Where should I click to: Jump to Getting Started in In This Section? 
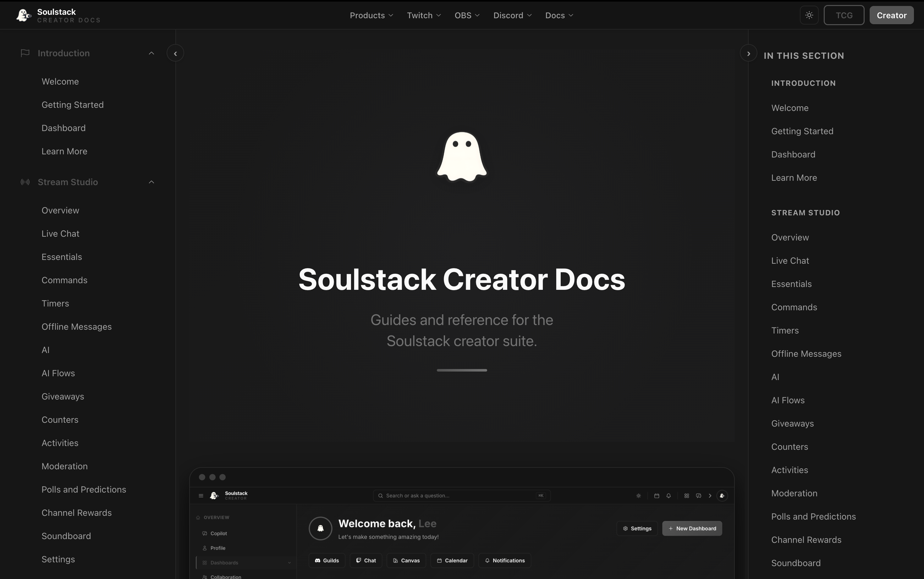pos(802,131)
